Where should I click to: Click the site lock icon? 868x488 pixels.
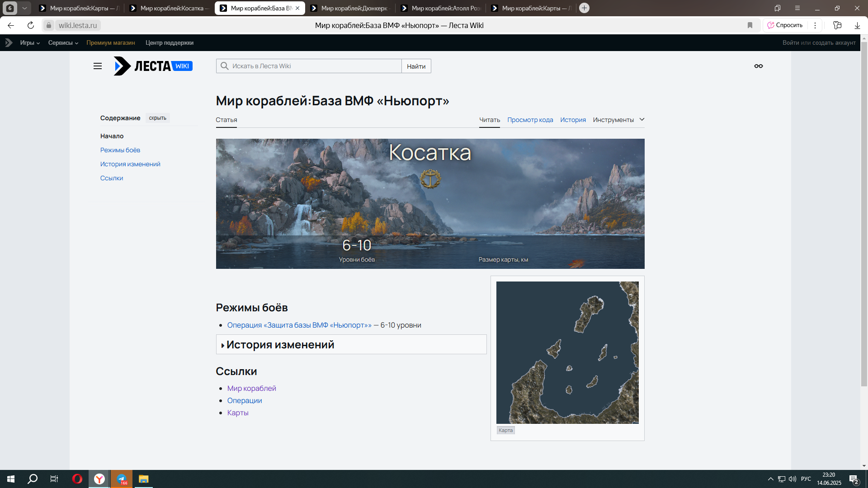[49, 25]
